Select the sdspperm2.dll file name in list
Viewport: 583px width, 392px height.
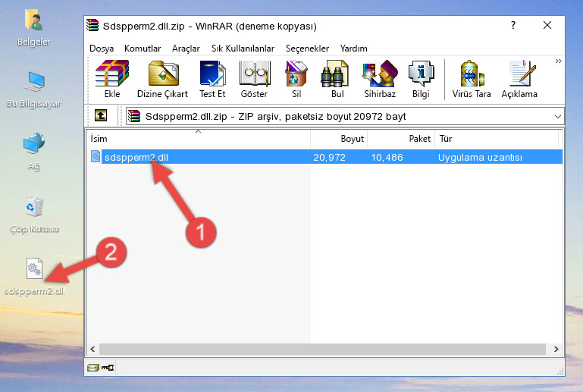tap(136, 157)
